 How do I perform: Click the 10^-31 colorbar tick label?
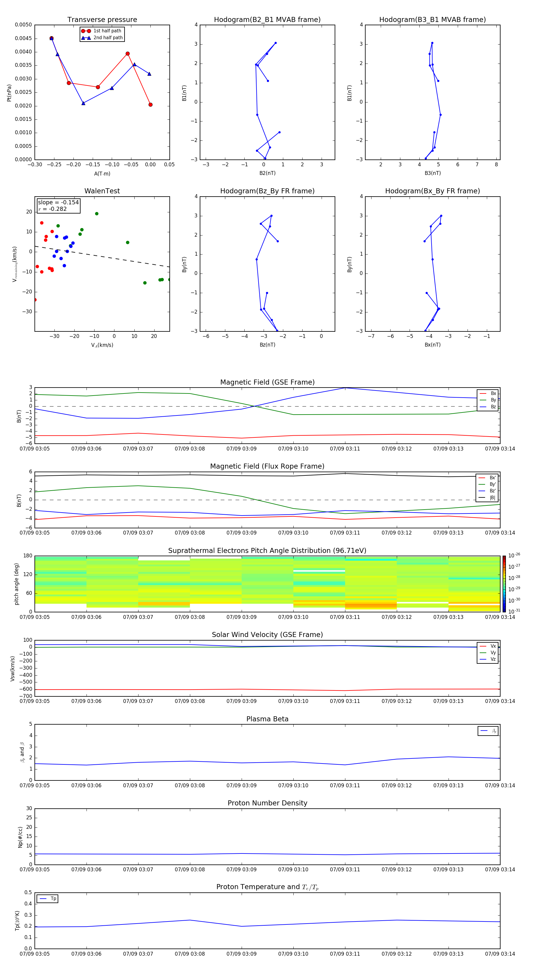514,611
